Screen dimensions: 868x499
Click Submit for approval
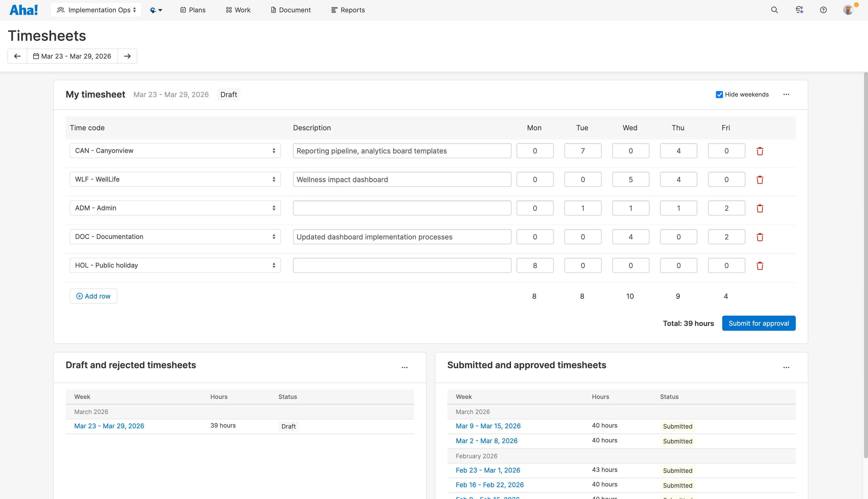758,323
